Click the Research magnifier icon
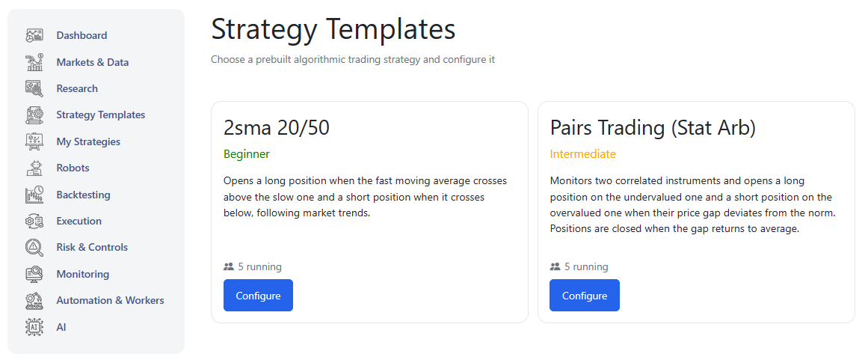Viewport: 868px width, 360px height. tap(34, 88)
